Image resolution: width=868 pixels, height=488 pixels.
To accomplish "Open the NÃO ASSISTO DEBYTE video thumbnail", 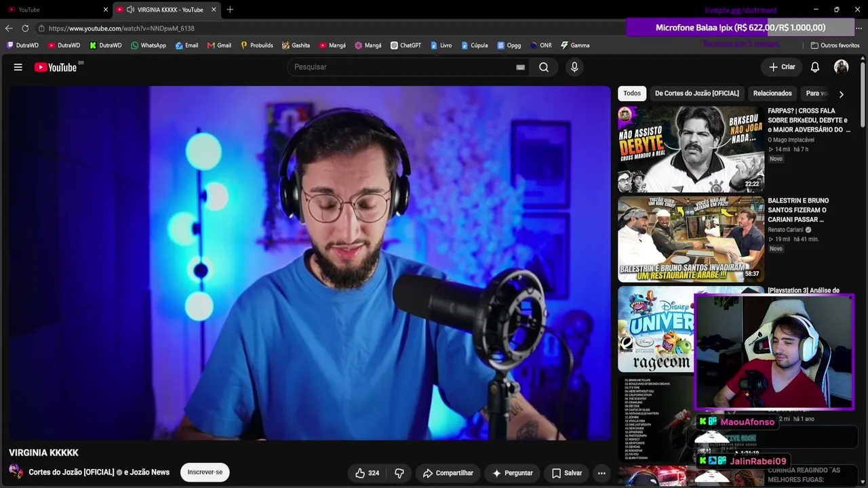I will 690,149.
